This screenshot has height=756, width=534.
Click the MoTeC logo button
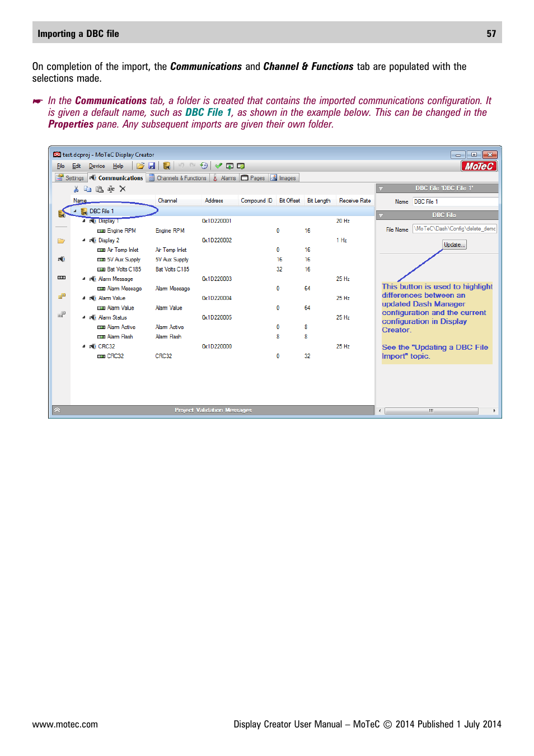(x=479, y=166)
